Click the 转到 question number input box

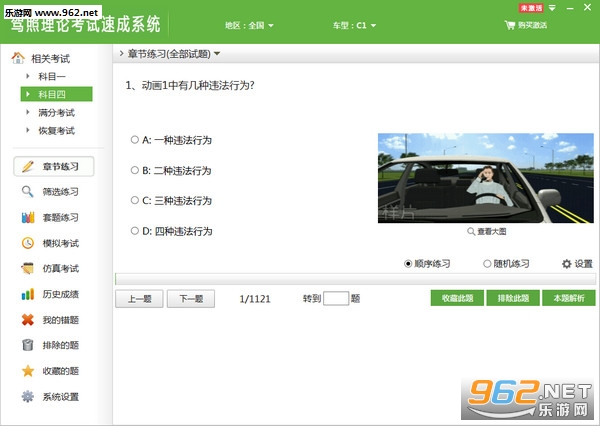[336, 299]
